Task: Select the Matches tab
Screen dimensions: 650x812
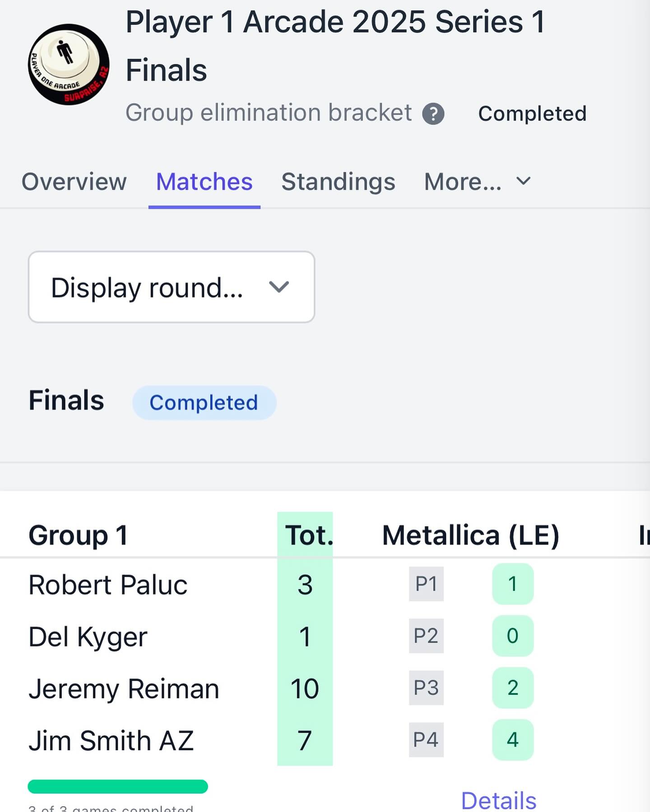Action: point(204,181)
